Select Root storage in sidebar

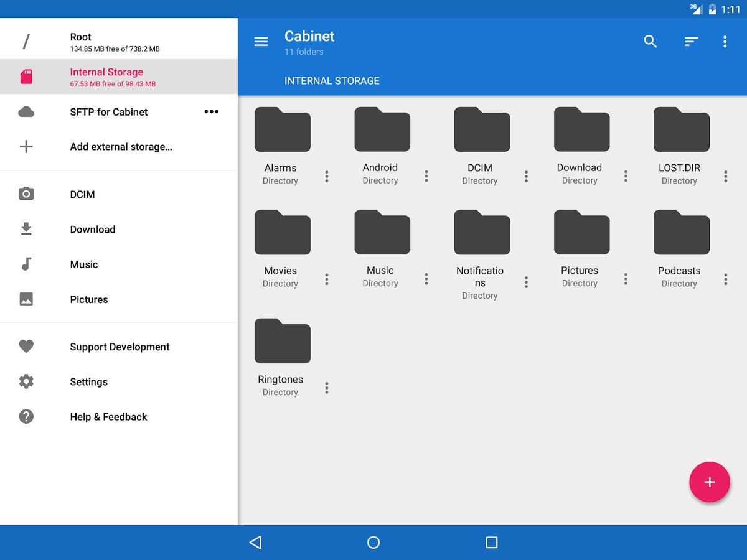coord(115,42)
